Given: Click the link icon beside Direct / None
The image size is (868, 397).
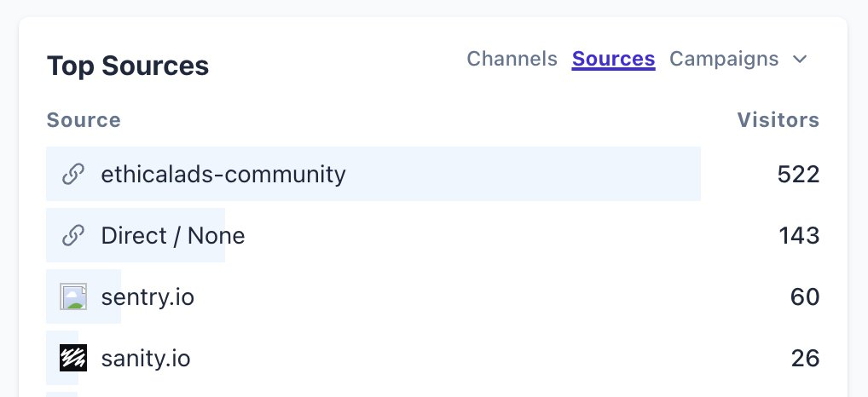Looking at the screenshot, I should coord(74,236).
